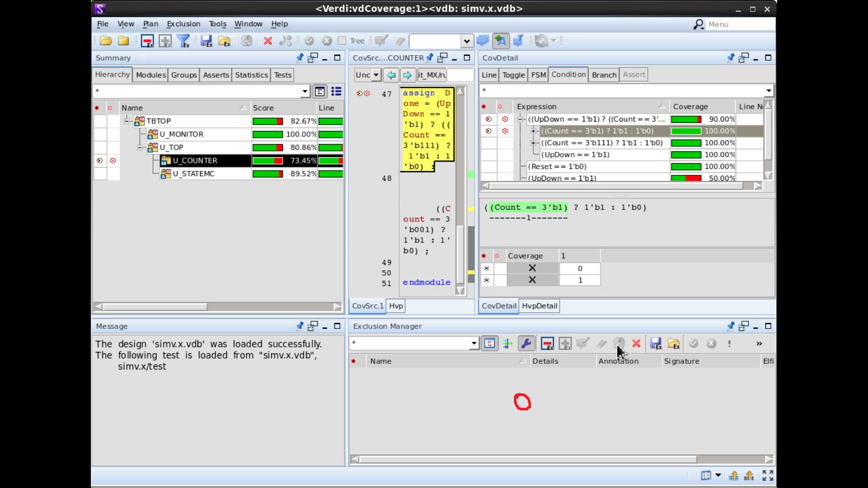Click the exclamation mark icon in Exclusion Manager
This screenshot has height=488, width=868.
(729, 344)
